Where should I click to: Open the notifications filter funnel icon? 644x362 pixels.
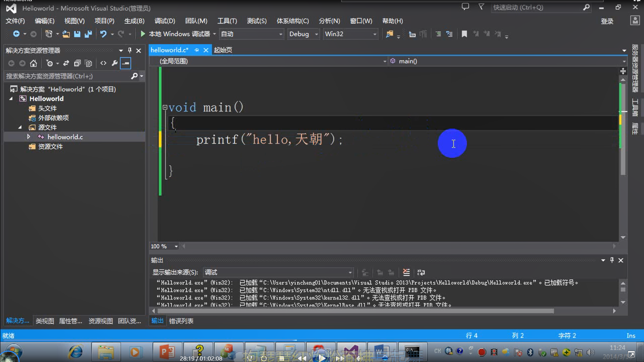tap(481, 7)
